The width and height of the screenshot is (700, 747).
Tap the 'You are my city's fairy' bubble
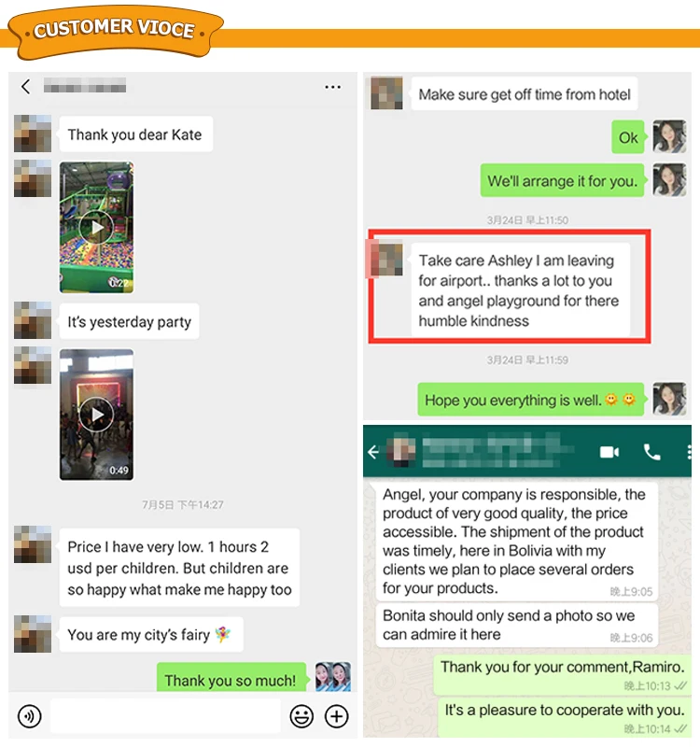coord(151,635)
